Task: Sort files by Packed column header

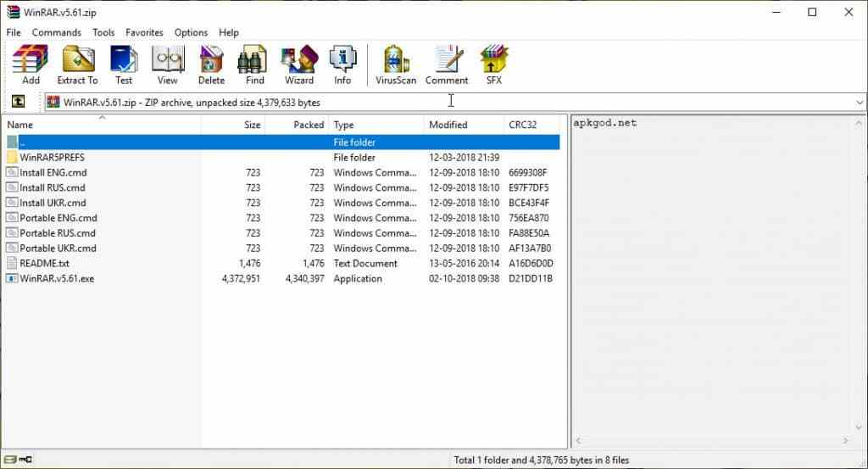Action: [x=297, y=125]
